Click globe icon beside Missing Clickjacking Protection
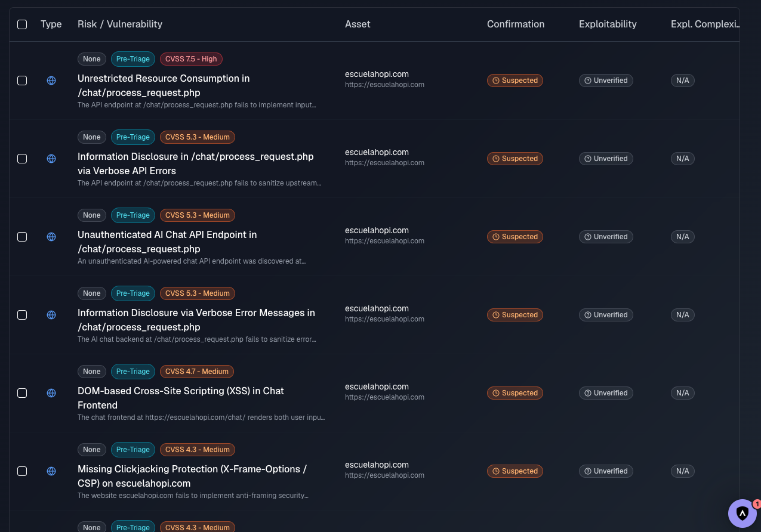The height and width of the screenshot is (532, 761). pos(51,471)
